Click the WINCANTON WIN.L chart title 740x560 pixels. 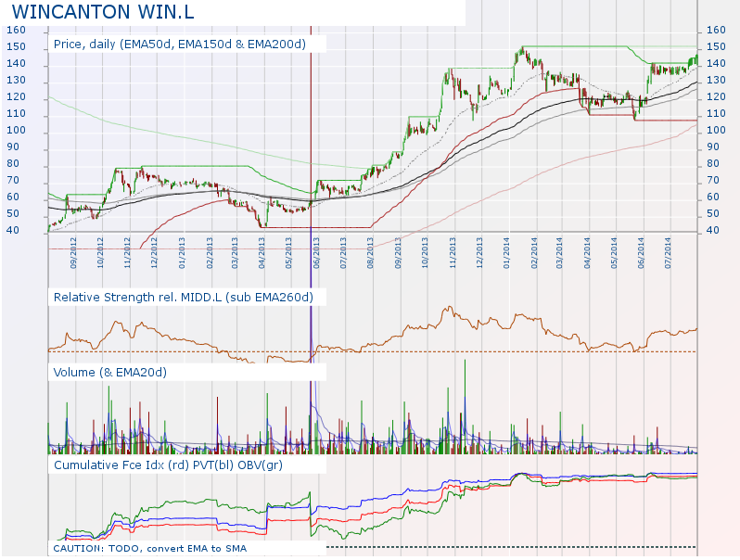point(103,12)
